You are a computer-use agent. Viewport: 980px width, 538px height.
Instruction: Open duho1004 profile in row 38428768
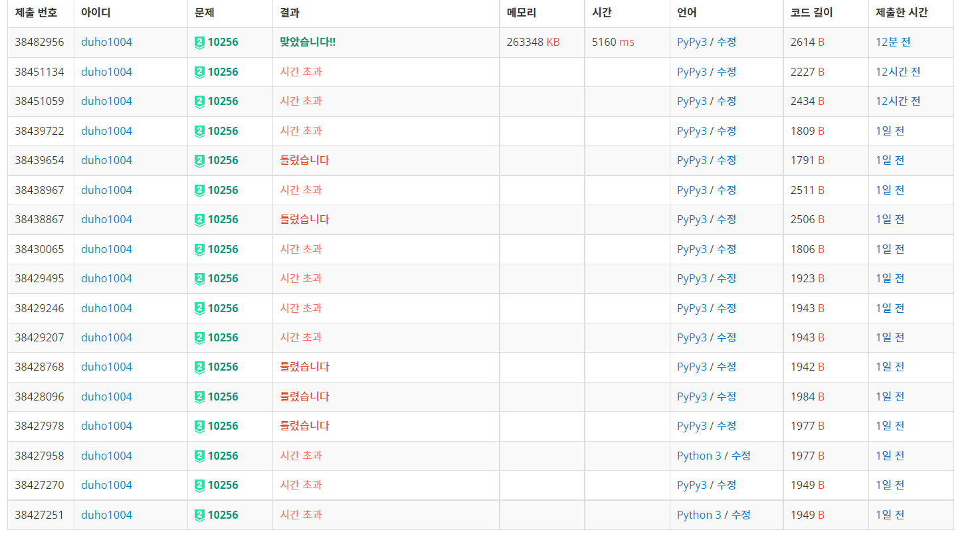(x=106, y=367)
